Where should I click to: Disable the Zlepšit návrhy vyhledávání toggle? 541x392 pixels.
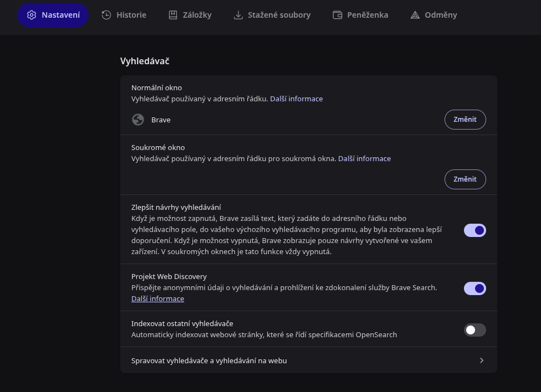[474, 230]
